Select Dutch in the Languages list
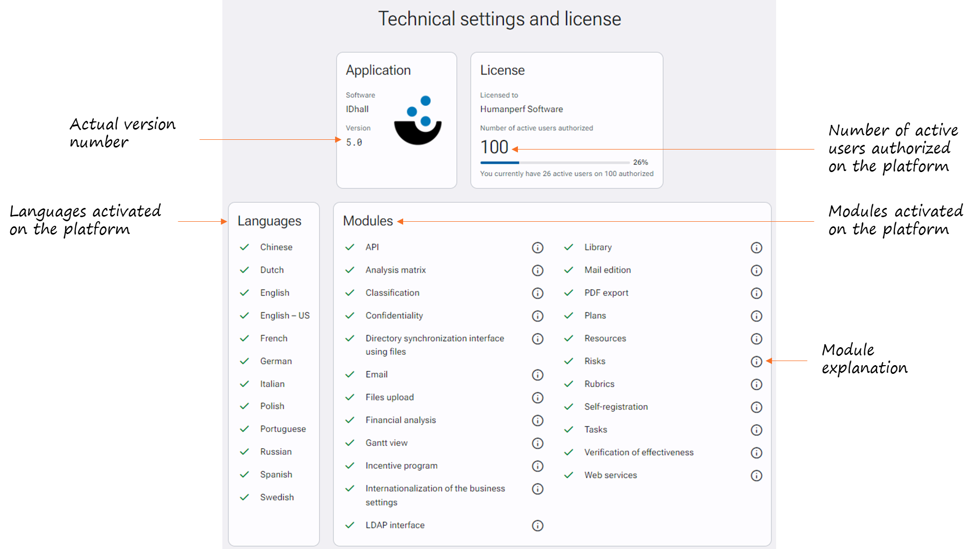 (272, 270)
